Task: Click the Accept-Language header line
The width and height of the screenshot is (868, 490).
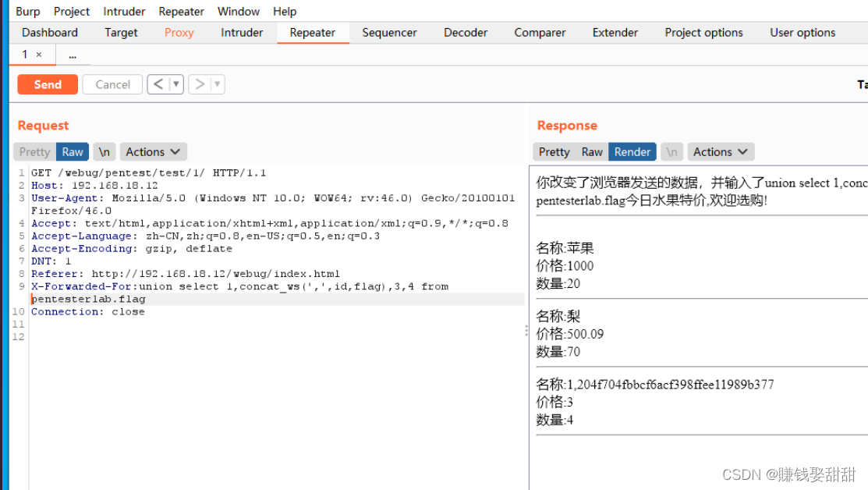Action: (205, 236)
